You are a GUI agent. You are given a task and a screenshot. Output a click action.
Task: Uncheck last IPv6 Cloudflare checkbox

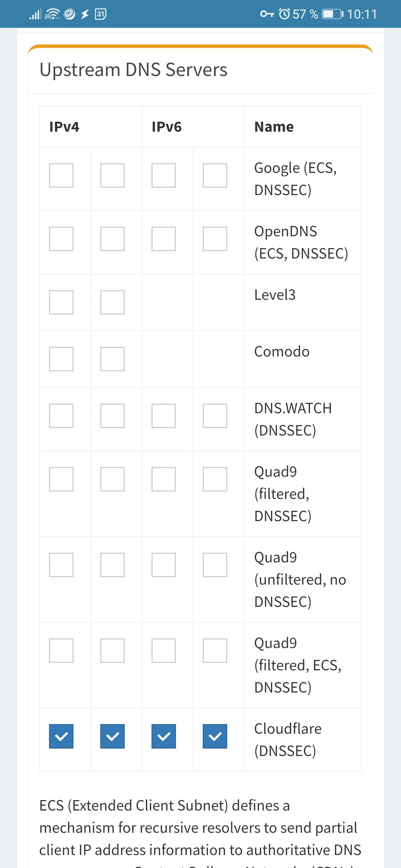[x=215, y=736]
